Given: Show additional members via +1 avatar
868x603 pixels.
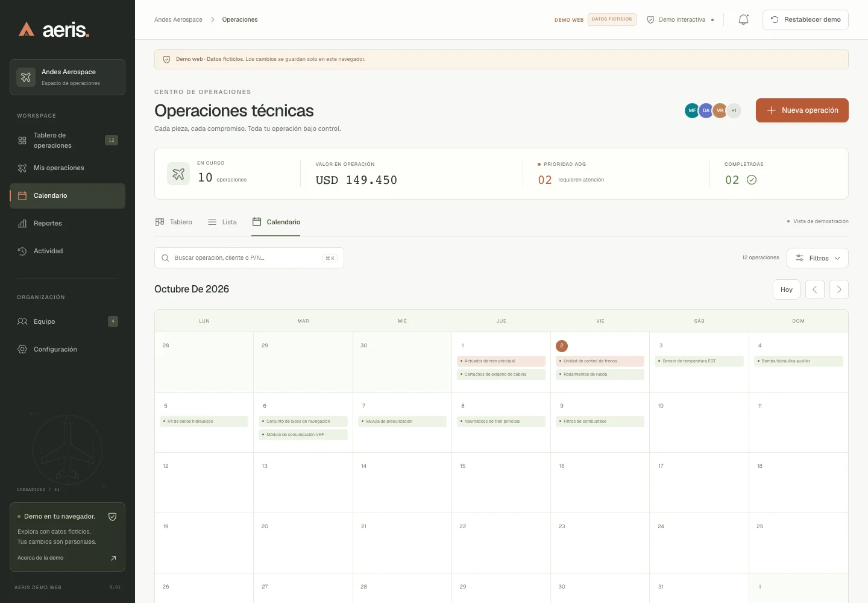Looking at the screenshot, I should tap(734, 111).
